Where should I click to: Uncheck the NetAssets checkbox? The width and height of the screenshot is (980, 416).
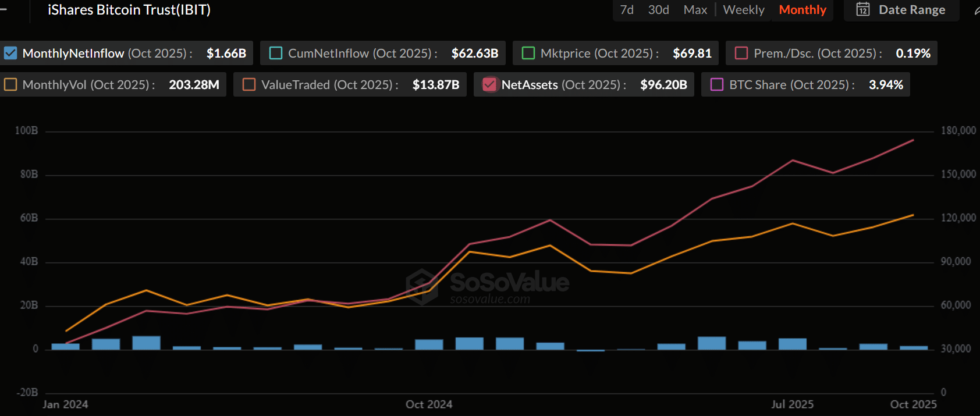pos(489,85)
